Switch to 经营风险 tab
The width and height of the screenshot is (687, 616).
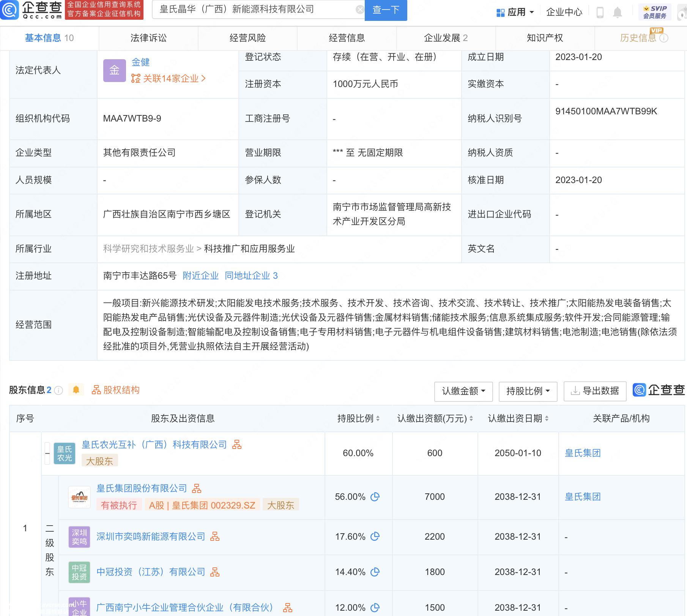point(247,38)
